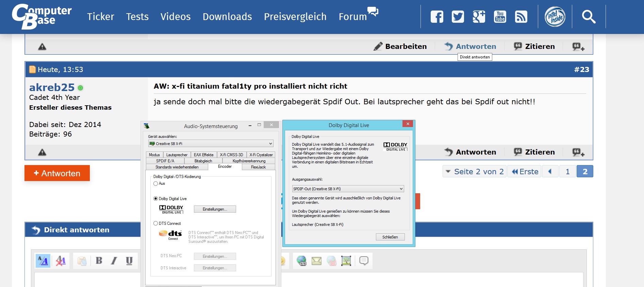
Task: Open the RSS feed icon
Action: click(521, 17)
